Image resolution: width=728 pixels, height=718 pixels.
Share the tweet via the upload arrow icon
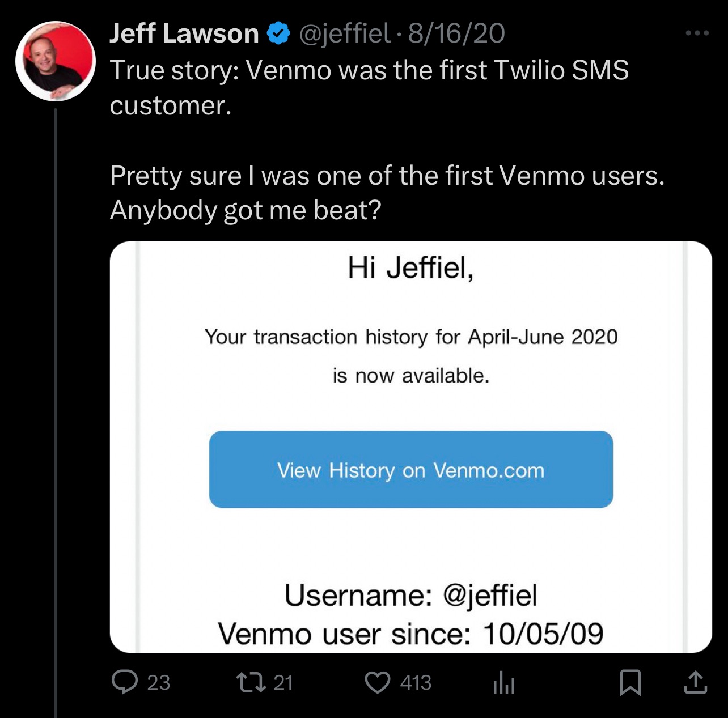coord(695,682)
